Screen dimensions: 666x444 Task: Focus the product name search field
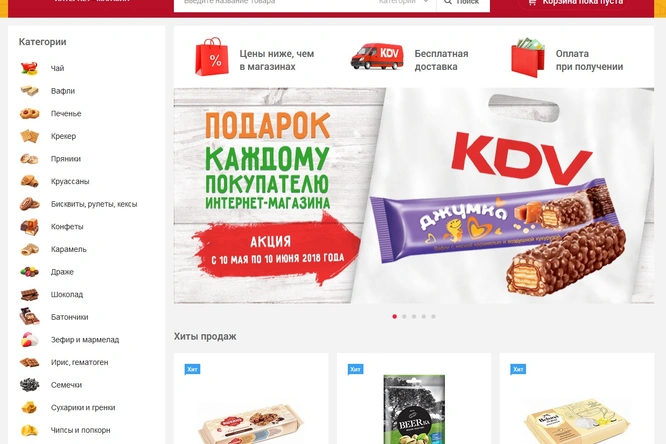(x=274, y=3)
